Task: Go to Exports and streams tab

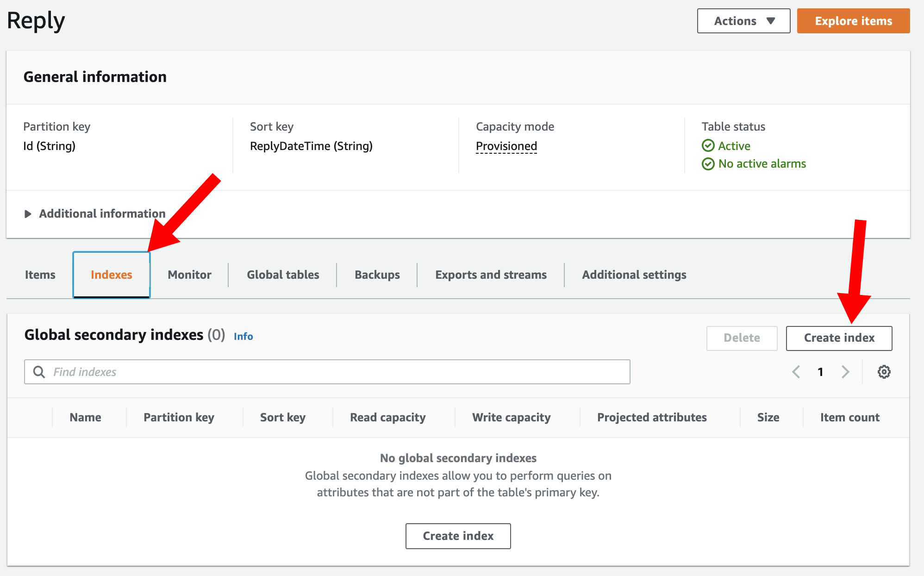Action: pos(491,275)
